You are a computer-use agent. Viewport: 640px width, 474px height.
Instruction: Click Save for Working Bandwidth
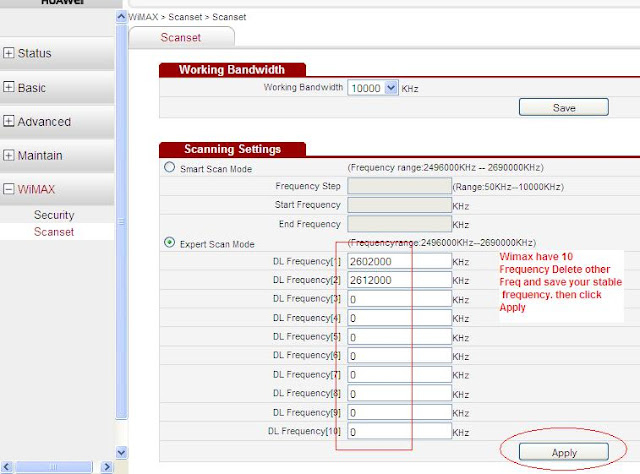click(x=564, y=107)
